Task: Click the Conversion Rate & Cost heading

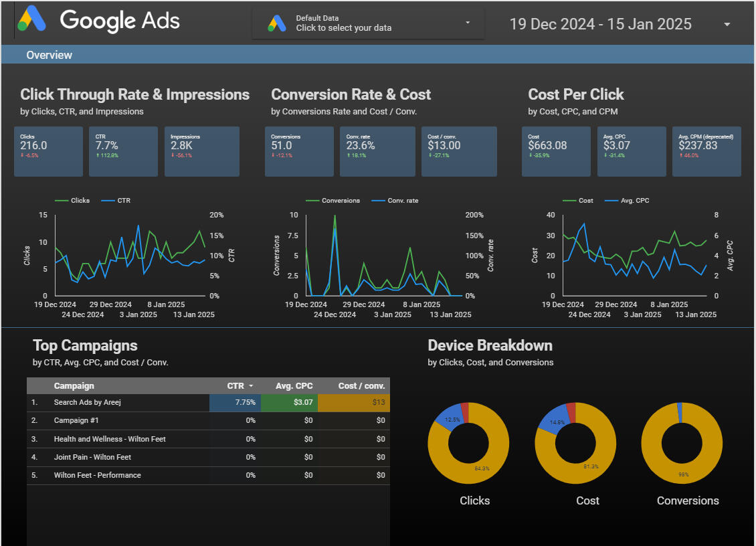Action: [351, 94]
